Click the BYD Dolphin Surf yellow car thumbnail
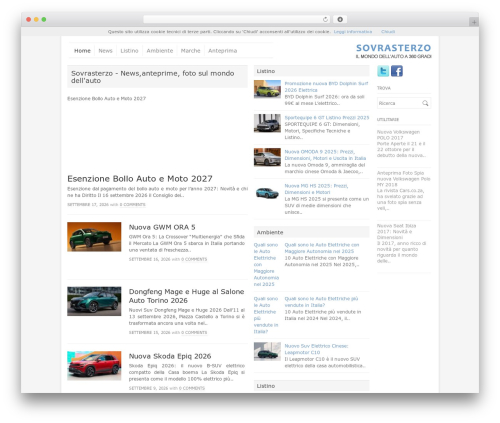This screenshot has height=423, width=500. tap(267, 89)
